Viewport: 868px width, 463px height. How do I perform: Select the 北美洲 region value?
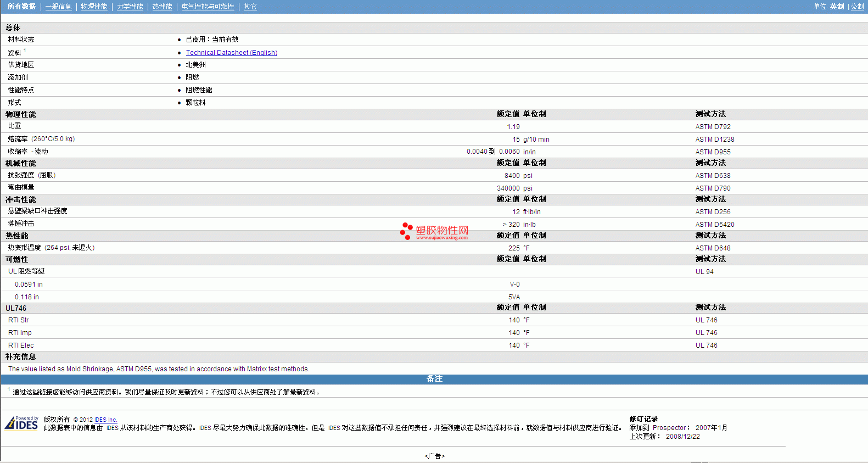point(195,65)
